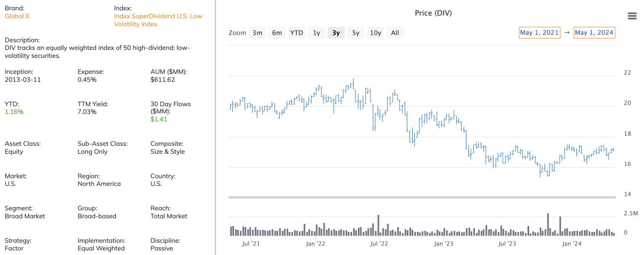Click the Strategy value Factor

coord(14,248)
